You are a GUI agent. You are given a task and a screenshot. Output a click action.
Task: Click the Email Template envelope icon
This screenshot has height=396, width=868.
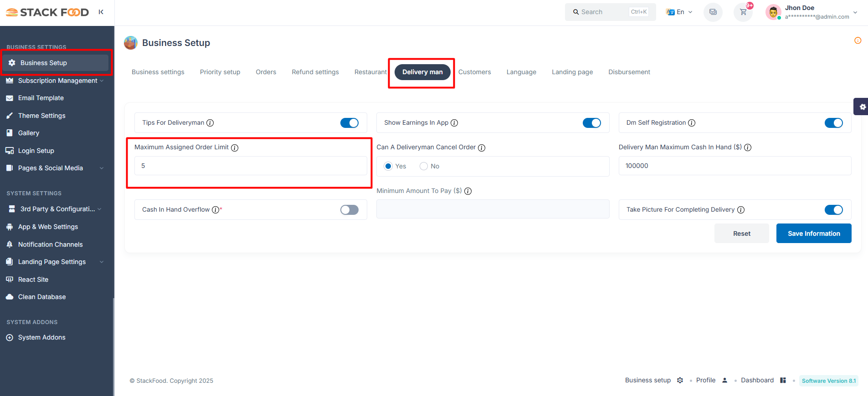(x=10, y=98)
